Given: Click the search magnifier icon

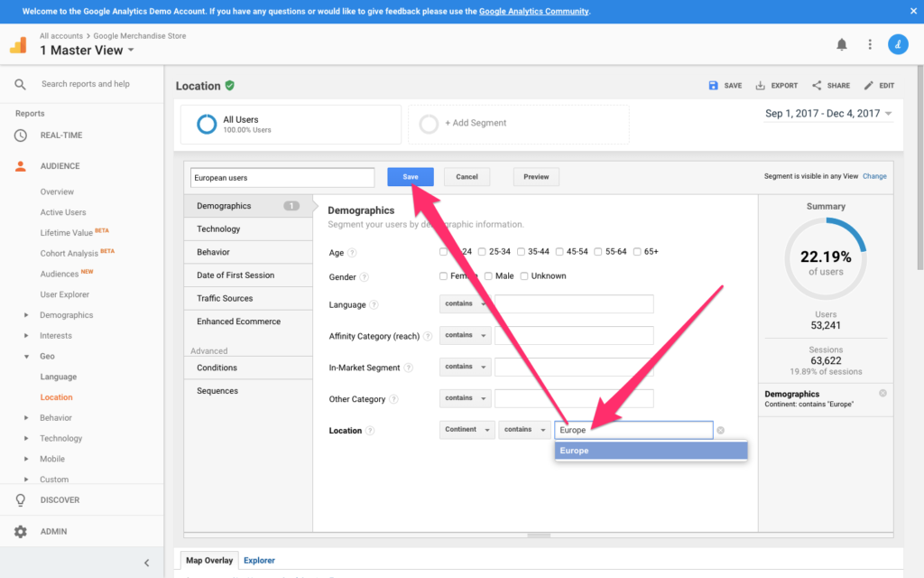Looking at the screenshot, I should (x=20, y=84).
